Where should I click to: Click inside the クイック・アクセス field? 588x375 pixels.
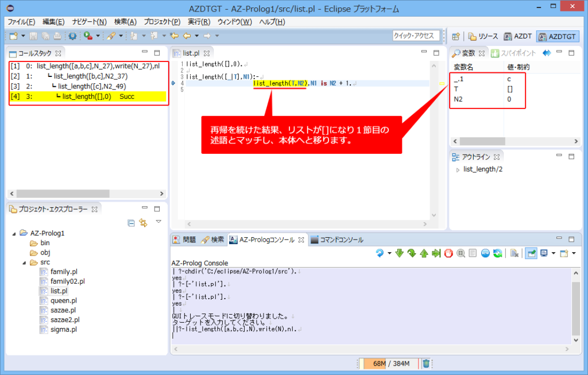416,35
